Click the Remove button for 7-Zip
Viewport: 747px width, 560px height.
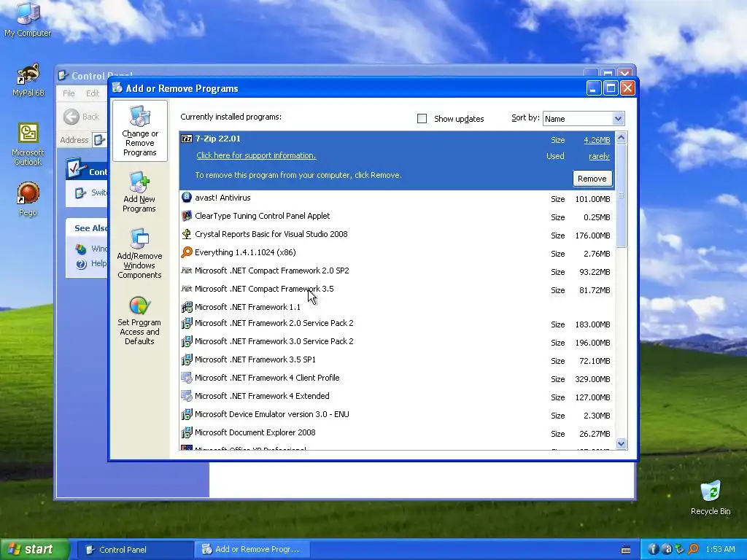592,179
